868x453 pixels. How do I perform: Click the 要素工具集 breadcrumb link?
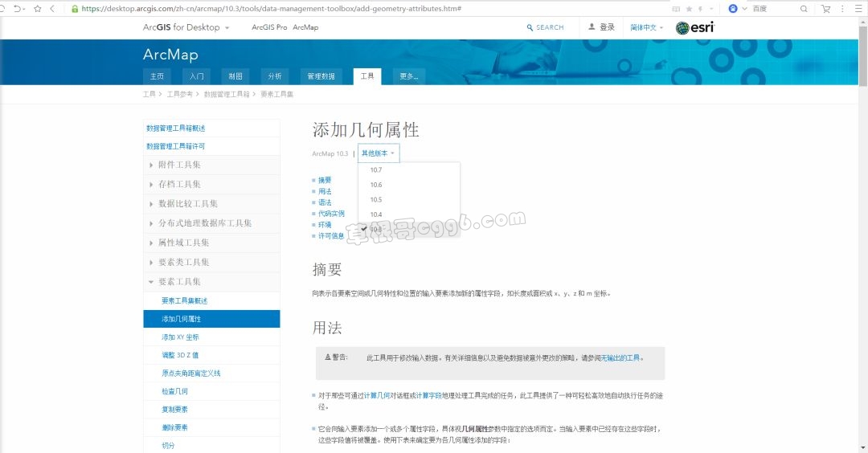[x=276, y=95]
